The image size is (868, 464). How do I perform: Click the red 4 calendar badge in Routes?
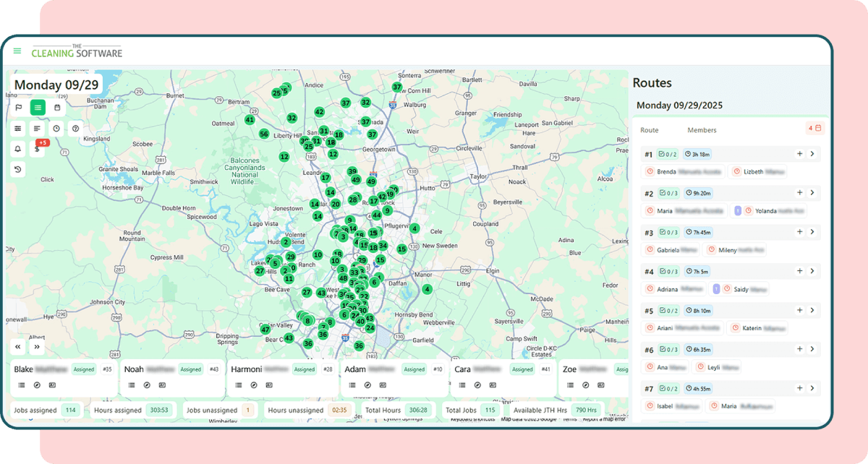pyautogui.click(x=814, y=128)
